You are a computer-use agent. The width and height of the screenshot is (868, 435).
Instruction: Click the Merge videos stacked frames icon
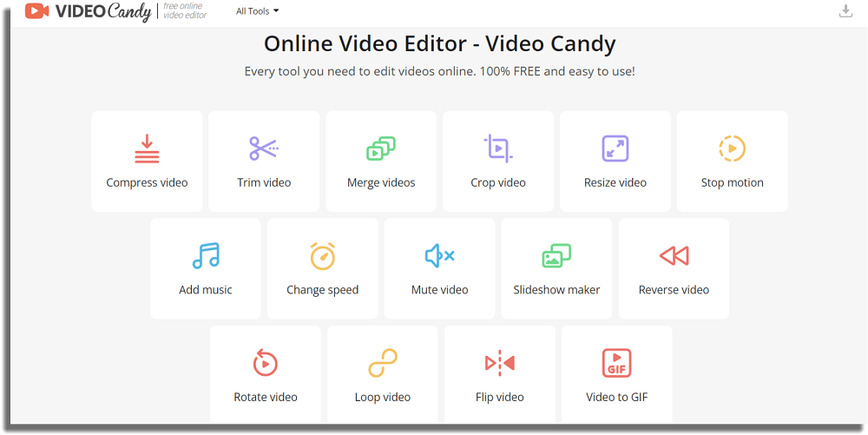[x=381, y=148]
